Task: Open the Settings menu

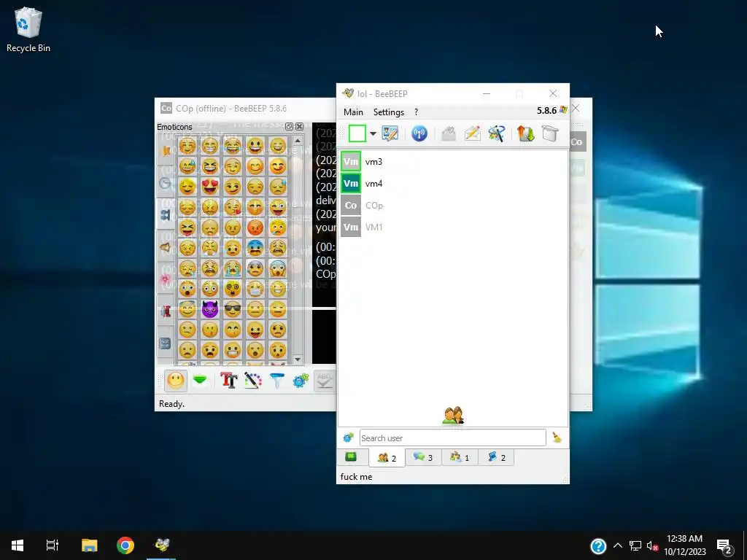Action: pyautogui.click(x=388, y=112)
